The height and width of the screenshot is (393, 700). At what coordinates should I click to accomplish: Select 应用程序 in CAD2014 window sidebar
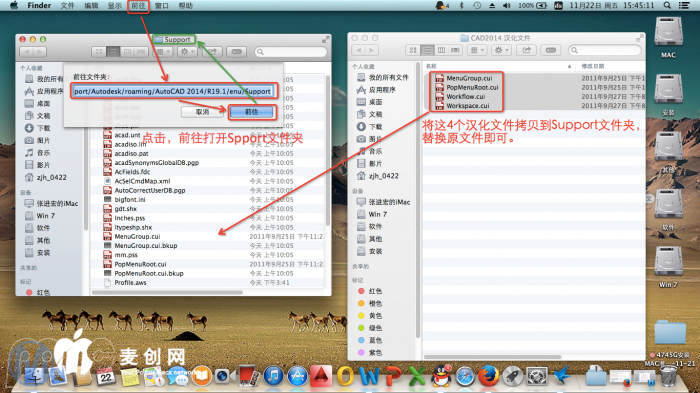383,90
